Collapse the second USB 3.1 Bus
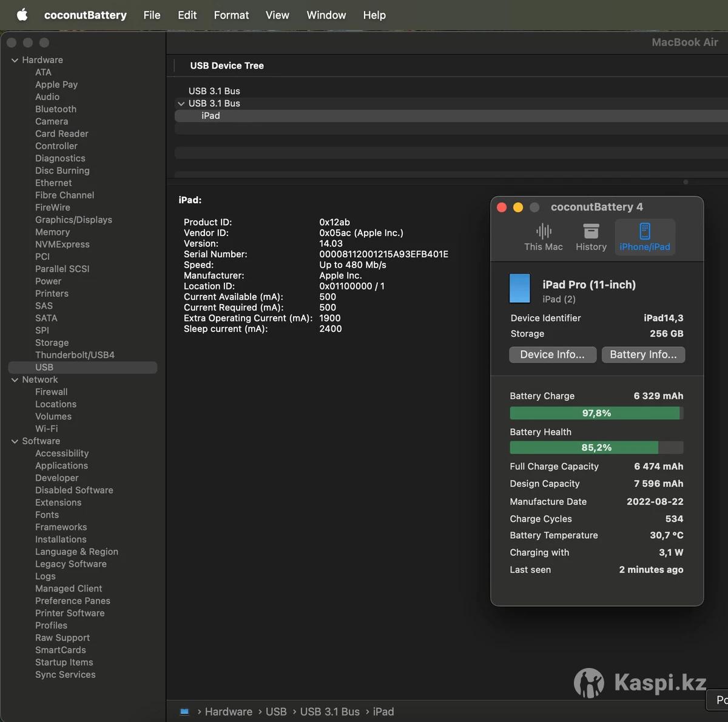The width and height of the screenshot is (728, 722). 181,104
